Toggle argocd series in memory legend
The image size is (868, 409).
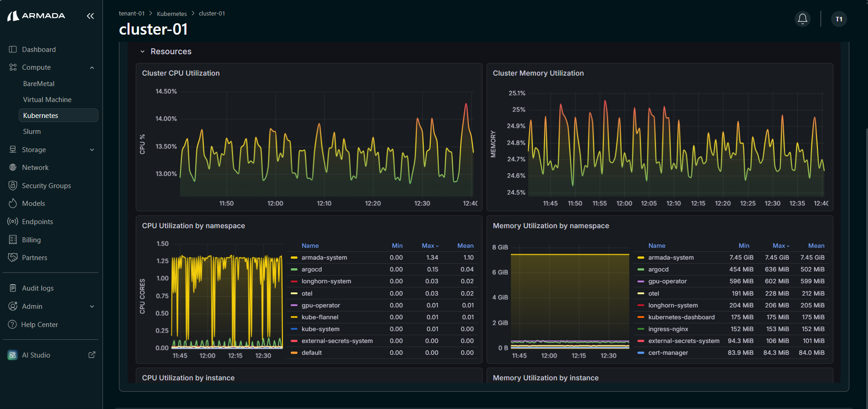[x=658, y=269]
